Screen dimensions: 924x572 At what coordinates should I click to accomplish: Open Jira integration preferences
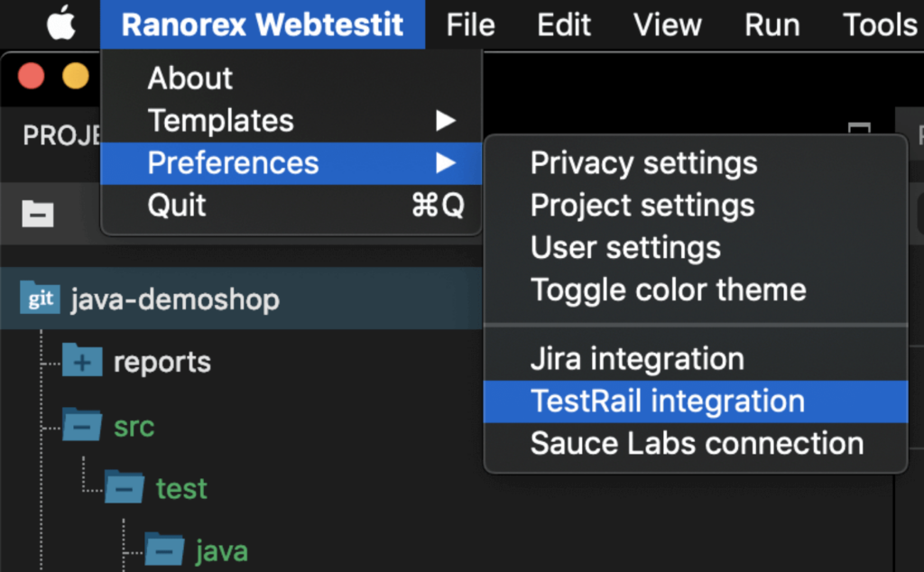[696, 359]
